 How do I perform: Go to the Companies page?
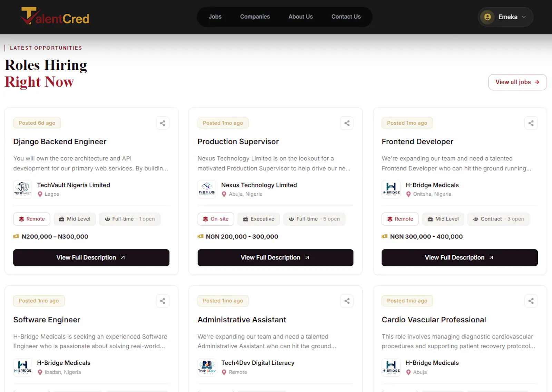tap(255, 17)
